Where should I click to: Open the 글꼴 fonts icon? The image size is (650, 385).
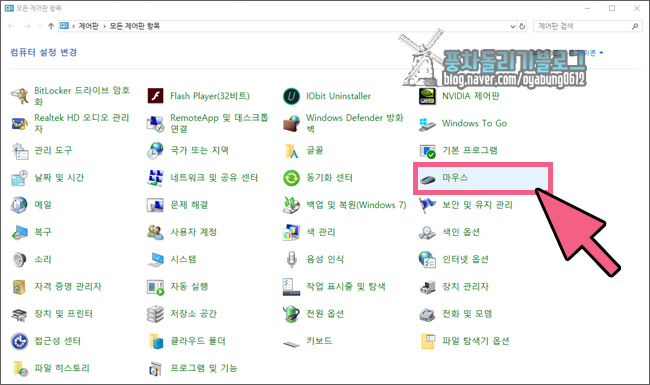[291, 151]
